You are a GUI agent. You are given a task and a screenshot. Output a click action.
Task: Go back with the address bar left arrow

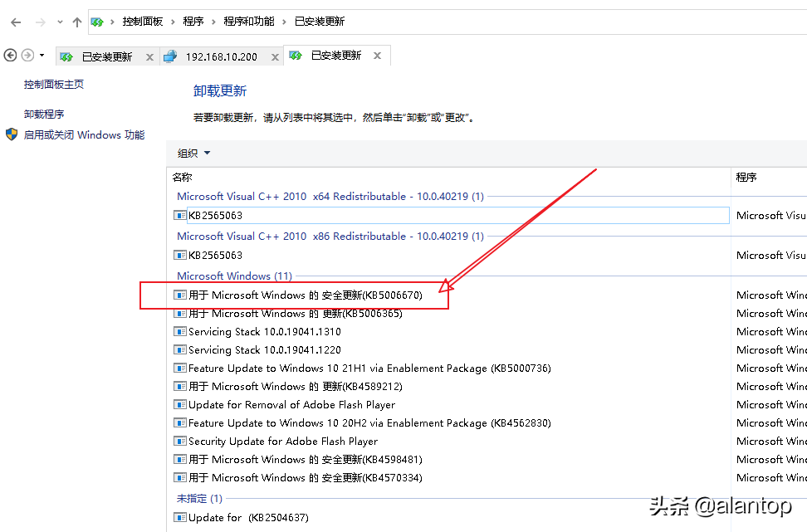[16, 22]
